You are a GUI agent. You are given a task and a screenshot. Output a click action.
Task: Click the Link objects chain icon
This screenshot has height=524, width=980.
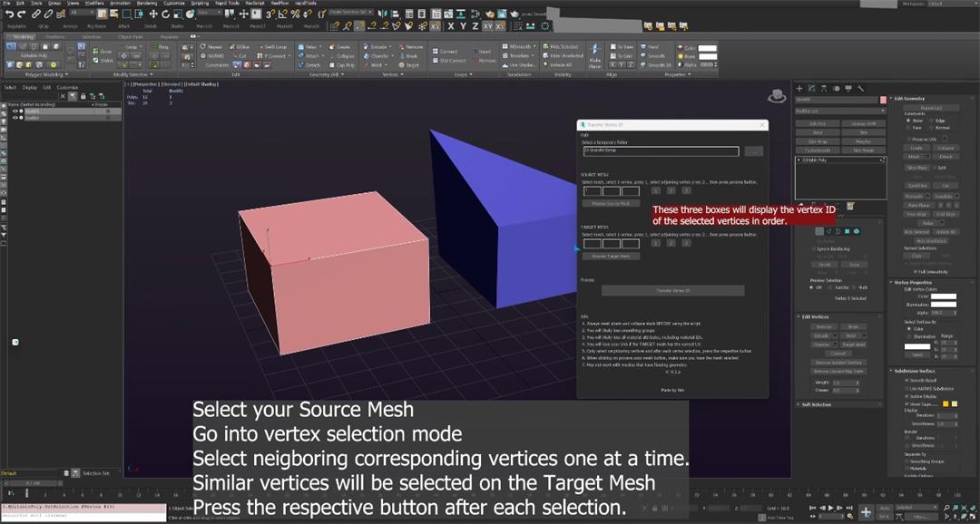pyautogui.click(x=35, y=14)
